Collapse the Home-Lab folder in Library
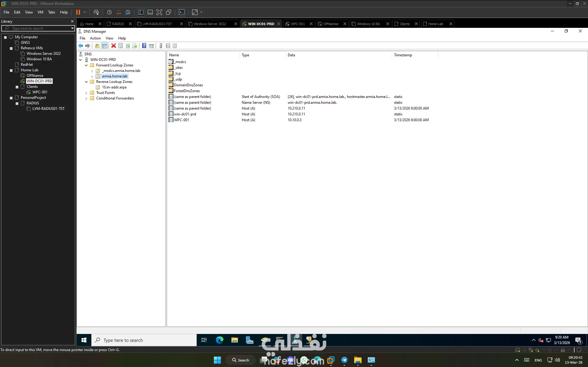 [11, 70]
